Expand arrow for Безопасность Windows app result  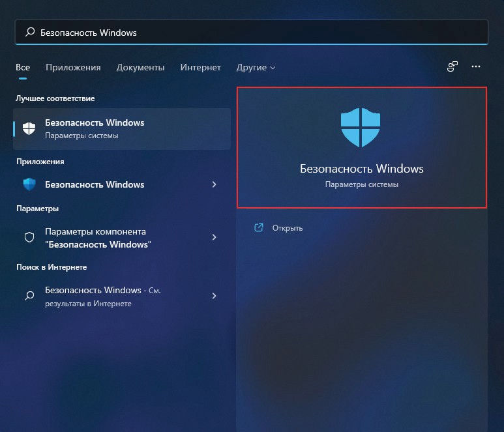214,184
